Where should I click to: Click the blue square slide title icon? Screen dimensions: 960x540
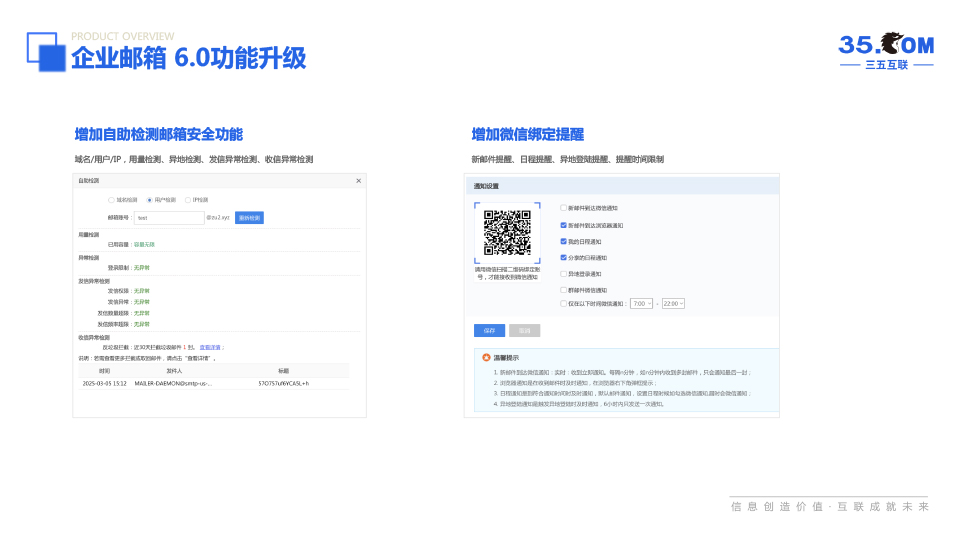46,52
